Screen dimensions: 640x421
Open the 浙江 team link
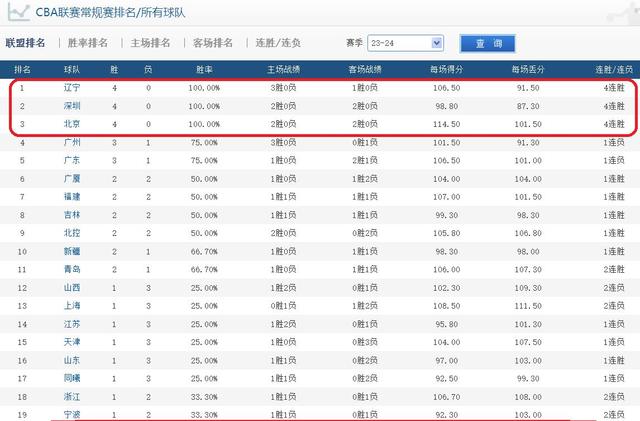(x=72, y=396)
